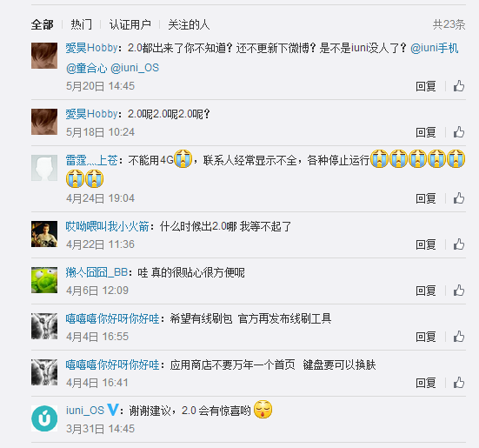
Task: Like the 4月4日 16:55 comment
Action: [x=459, y=337]
